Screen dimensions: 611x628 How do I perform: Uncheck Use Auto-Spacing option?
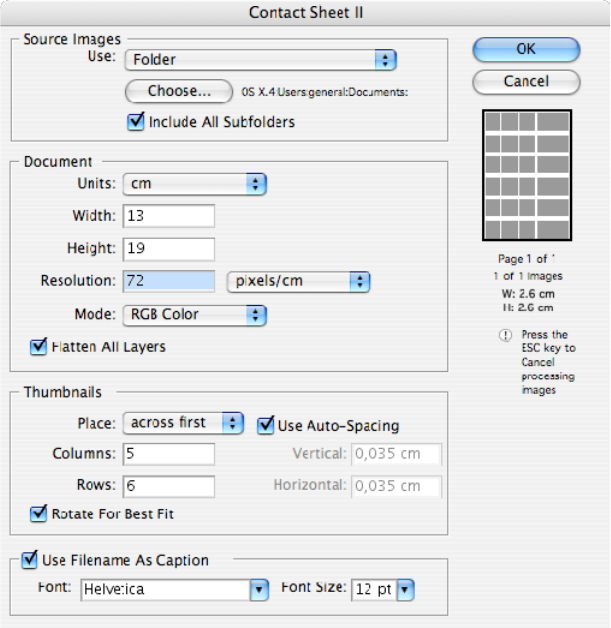(266, 425)
